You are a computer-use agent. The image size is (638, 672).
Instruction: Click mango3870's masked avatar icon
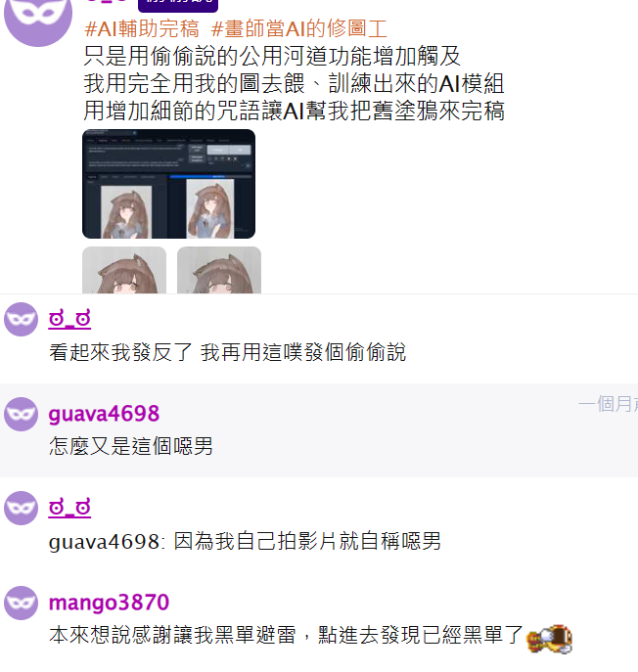[x=21, y=603]
